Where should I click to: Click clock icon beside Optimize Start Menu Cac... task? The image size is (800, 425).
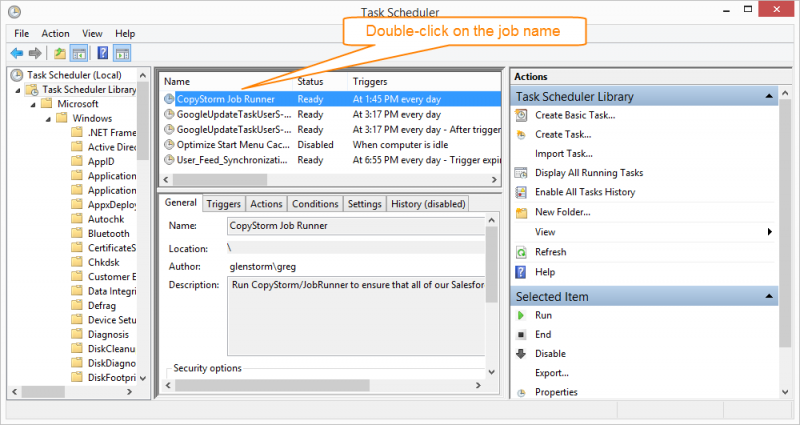click(x=169, y=145)
